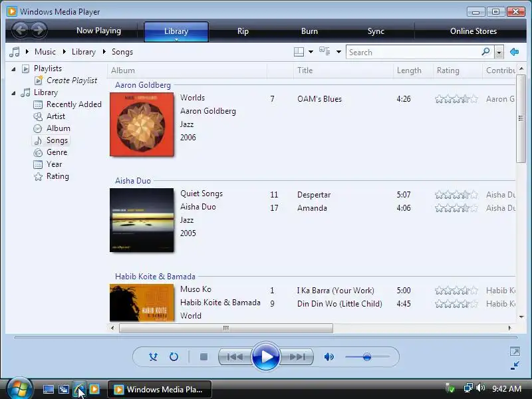Open the Library tab
Screen dimensions: 532x399
coord(176,31)
